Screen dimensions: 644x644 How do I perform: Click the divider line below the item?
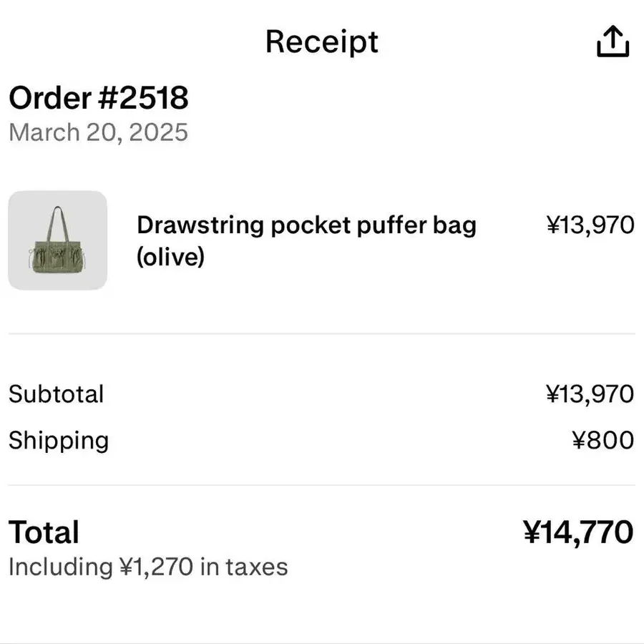[322, 333]
